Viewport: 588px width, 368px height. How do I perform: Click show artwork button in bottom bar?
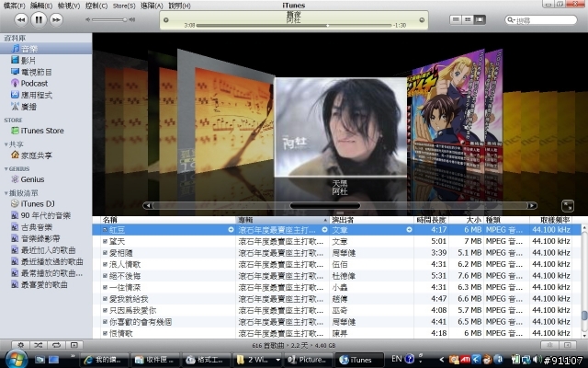pyautogui.click(x=74, y=345)
